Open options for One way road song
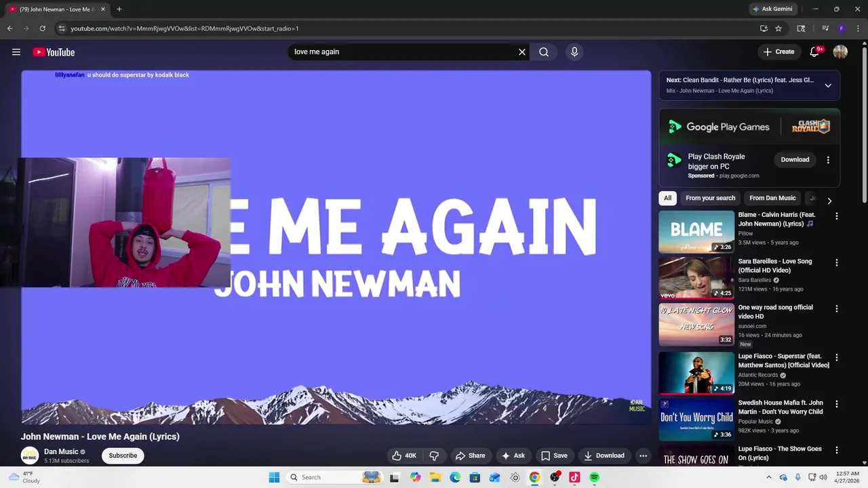868x488 pixels. 836,308
